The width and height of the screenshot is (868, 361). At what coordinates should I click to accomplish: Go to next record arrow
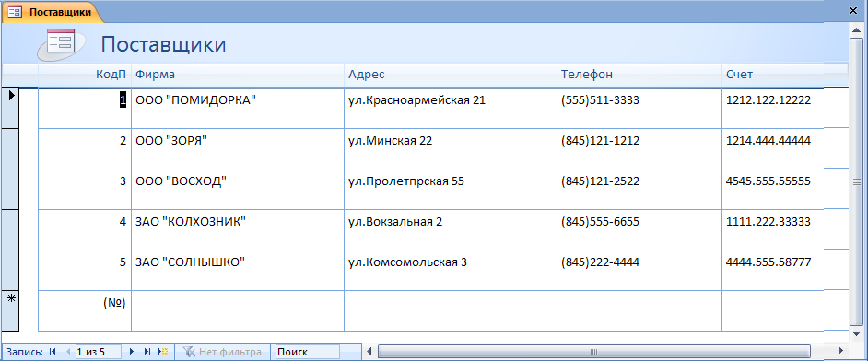click(132, 352)
